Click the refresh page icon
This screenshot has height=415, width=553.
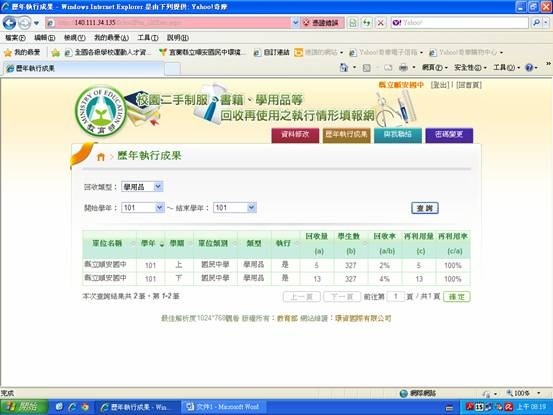(x=367, y=23)
